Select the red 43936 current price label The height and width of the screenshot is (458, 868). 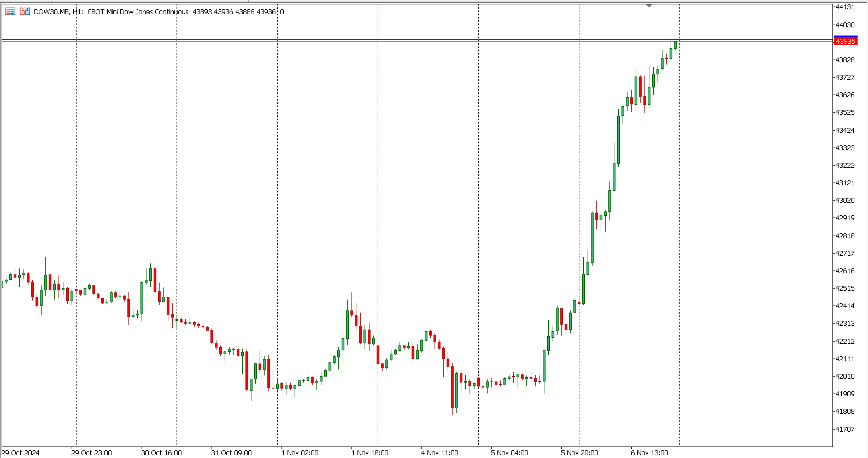[845, 42]
